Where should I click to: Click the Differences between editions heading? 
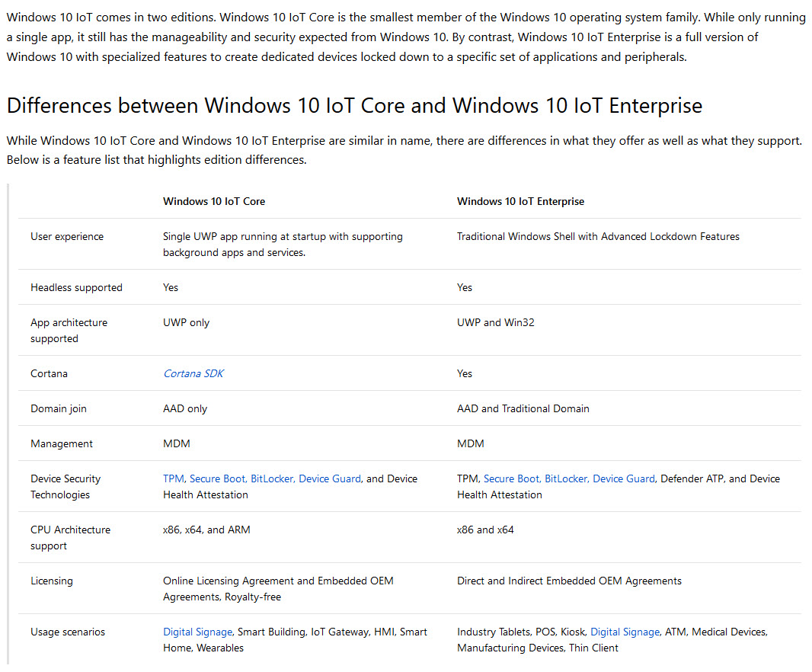tap(354, 106)
